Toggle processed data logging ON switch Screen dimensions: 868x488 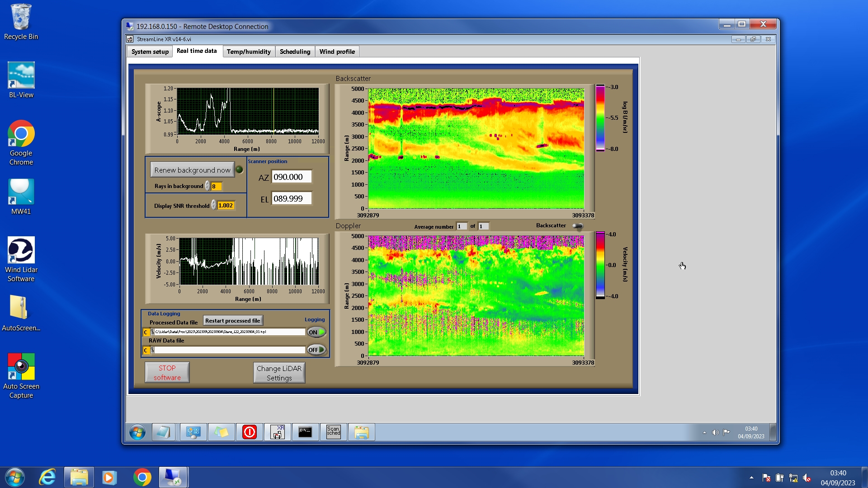click(316, 332)
